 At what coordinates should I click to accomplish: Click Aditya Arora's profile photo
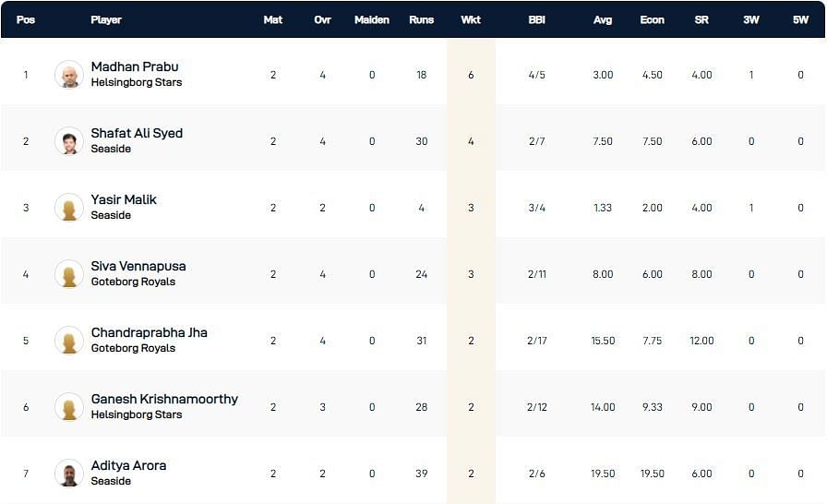coord(69,474)
